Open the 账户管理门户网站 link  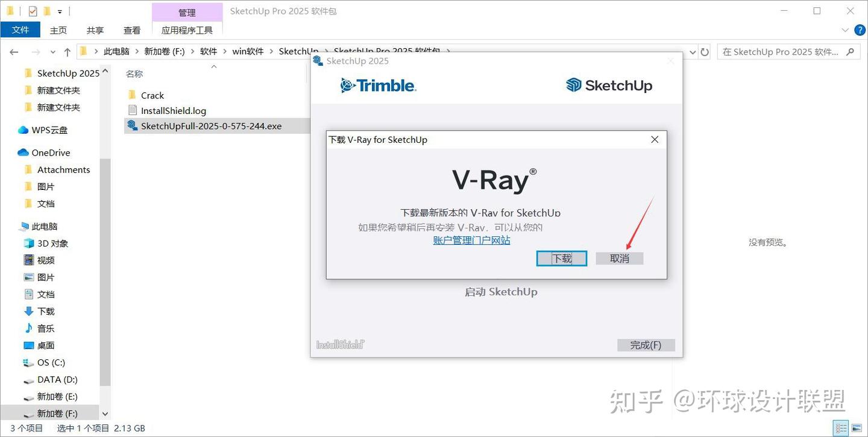(471, 240)
